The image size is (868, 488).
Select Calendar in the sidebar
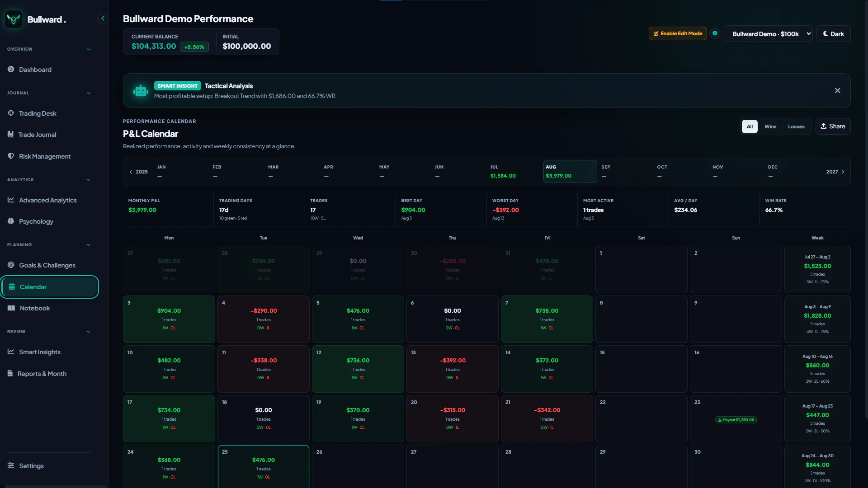pos(50,287)
